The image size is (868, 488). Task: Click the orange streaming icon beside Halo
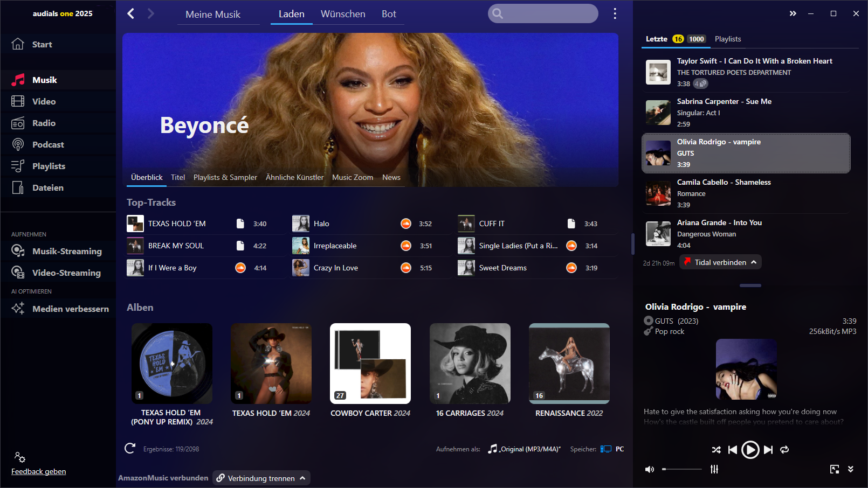click(406, 224)
